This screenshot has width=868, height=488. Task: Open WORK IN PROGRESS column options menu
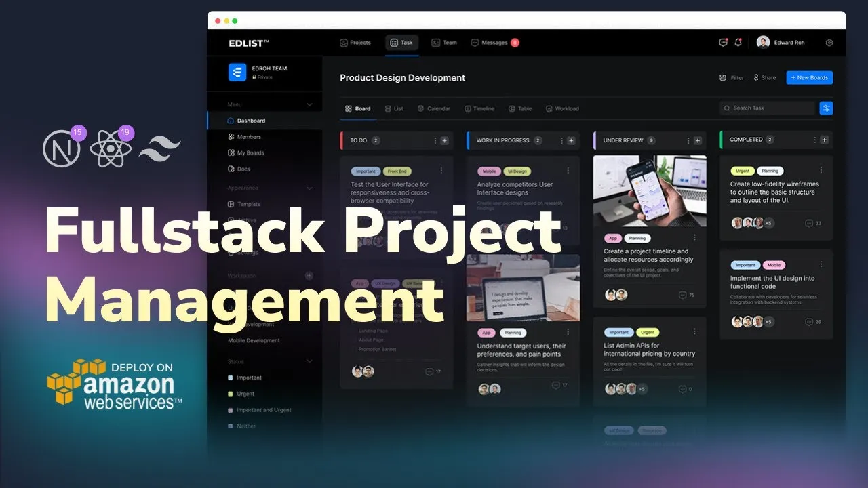tap(561, 140)
